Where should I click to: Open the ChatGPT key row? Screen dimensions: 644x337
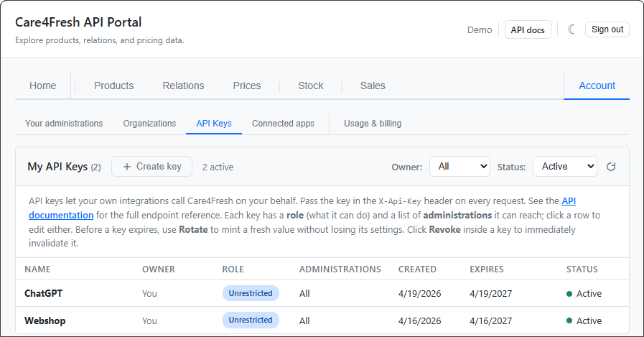[322, 293]
